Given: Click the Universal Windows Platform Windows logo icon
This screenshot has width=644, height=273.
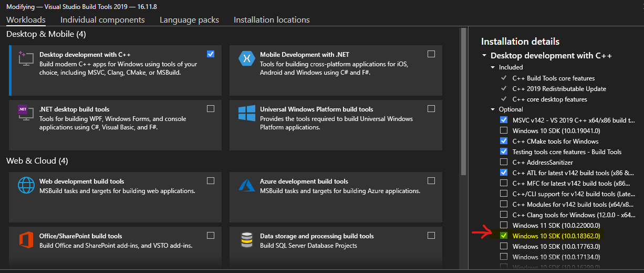Looking at the screenshot, I should coord(246,113).
